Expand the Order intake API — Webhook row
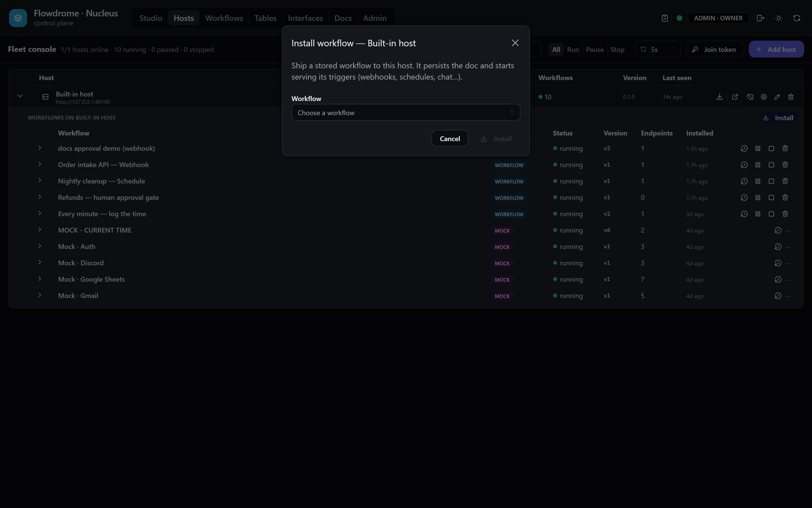812x508 pixels. (39, 164)
